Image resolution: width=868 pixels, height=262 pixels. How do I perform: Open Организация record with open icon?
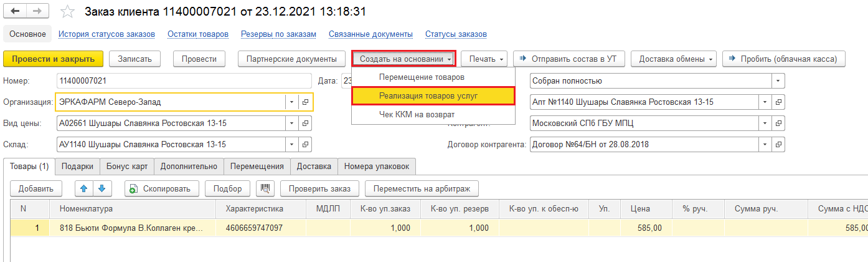point(305,102)
